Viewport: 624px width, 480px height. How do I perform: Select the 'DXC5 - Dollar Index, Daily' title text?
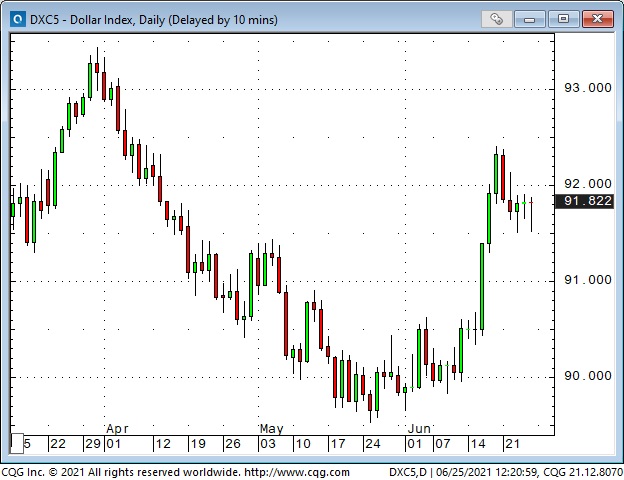coord(97,20)
